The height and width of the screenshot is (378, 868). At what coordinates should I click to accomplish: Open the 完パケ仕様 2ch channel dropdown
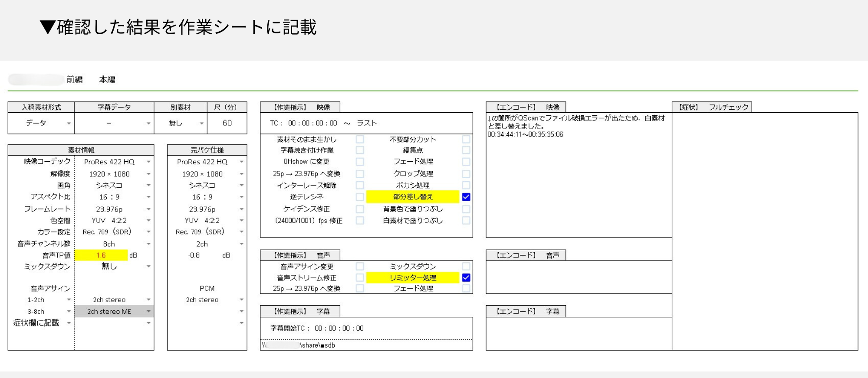click(241, 244)
